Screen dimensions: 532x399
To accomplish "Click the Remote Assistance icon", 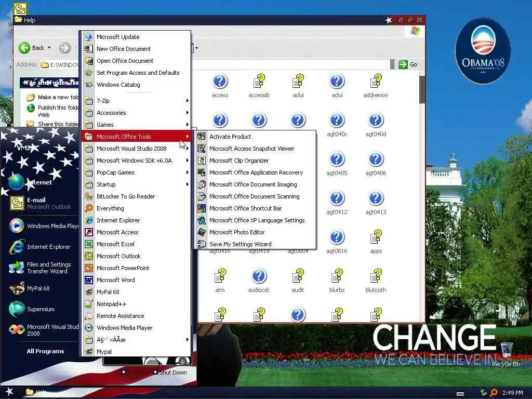I will (x=89, y=315).
